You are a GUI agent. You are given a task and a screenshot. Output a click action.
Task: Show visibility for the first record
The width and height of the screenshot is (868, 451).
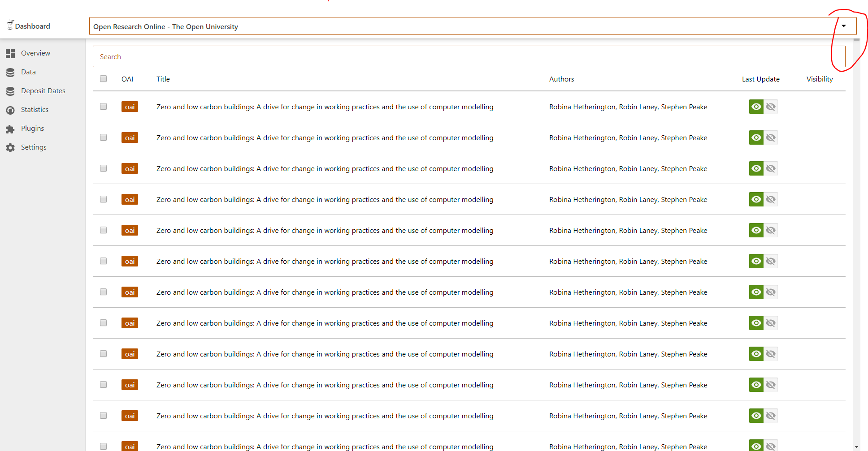click(756, 107)
